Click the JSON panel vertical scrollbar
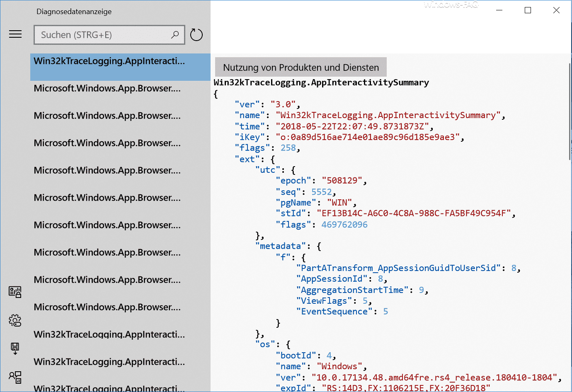Viewport: 572px width, 392px height. coord(570,112)
